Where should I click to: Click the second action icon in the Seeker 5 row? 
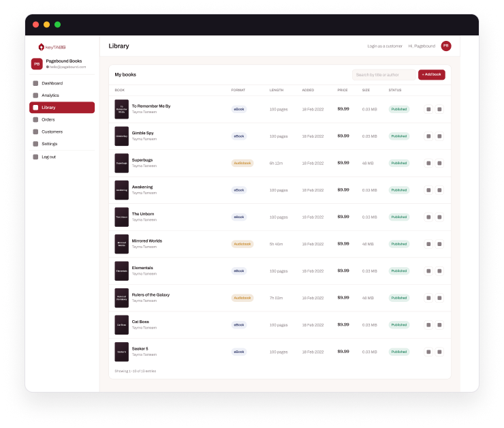pos(439,352)
